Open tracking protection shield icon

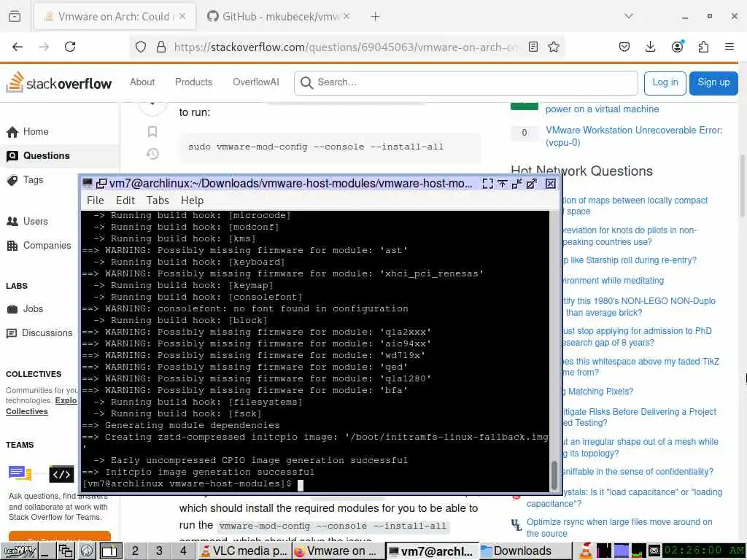click(x=141, y=47)
